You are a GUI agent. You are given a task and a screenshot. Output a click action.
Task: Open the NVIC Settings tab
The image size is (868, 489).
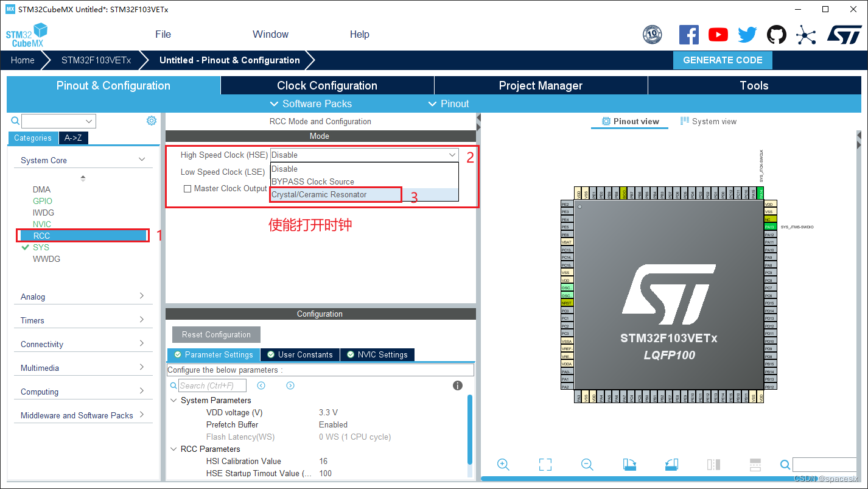377,354
